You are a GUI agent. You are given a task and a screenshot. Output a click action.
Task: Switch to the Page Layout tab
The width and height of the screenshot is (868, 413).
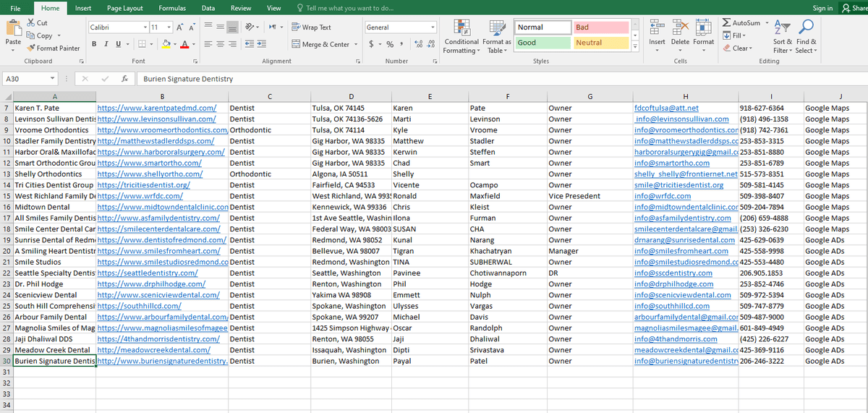point(124,8)
